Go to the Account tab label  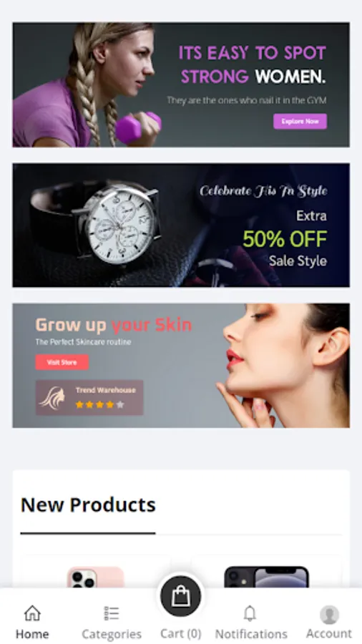(329, 633)
